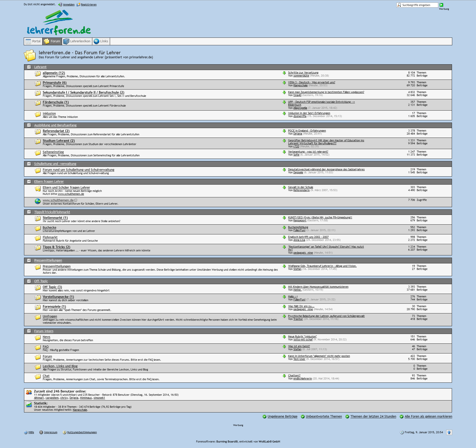Open the Links tab in navigation
Screen dimensions: 476x448
point(101,41)
